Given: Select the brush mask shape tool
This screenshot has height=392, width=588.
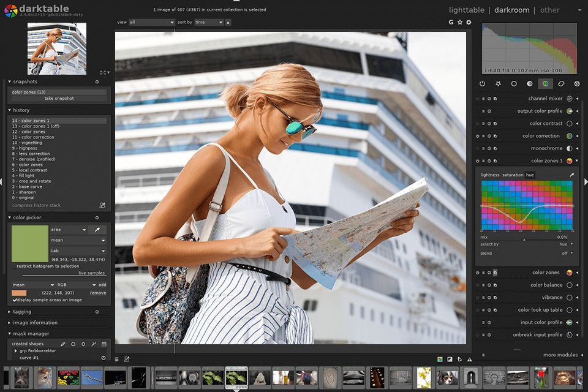Looking at the screenshot, I should click(63, 344).
